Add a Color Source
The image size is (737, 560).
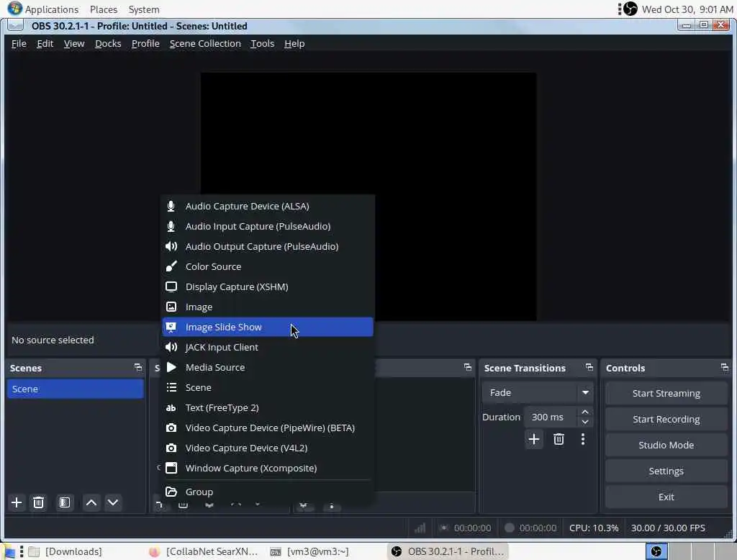(x=268, y=266)
